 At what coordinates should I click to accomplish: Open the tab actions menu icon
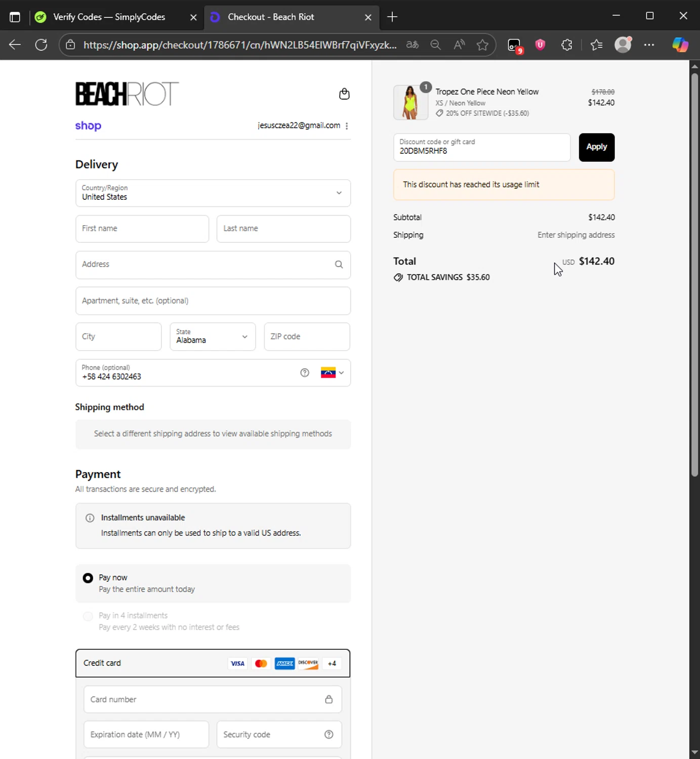15,17
